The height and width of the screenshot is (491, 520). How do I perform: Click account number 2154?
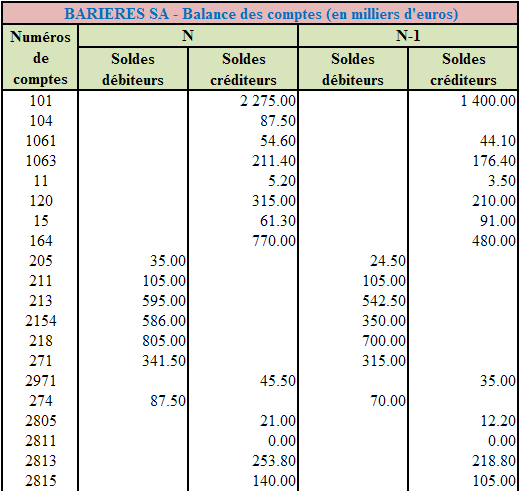pos(40,321)
